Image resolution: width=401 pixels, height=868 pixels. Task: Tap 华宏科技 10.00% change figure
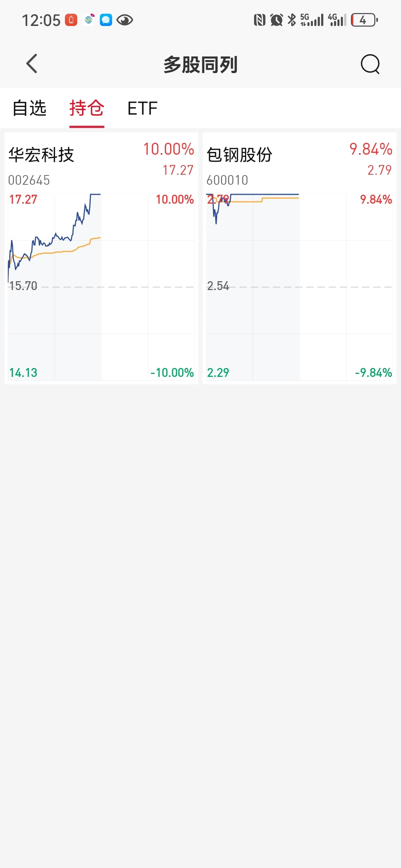click(x=169, y=149)
